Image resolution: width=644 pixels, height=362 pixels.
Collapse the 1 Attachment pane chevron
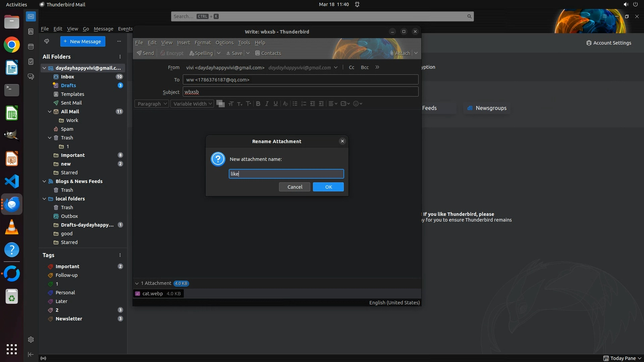tap(137, 283)
